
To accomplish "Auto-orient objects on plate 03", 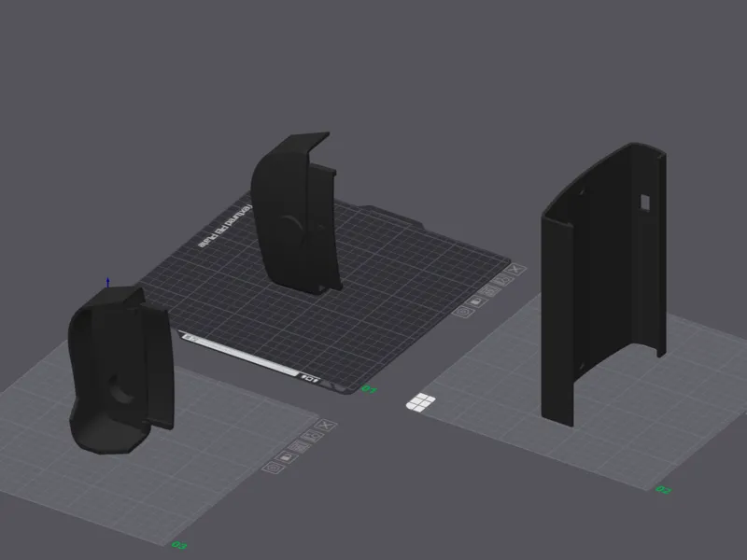I will point(313,436).
